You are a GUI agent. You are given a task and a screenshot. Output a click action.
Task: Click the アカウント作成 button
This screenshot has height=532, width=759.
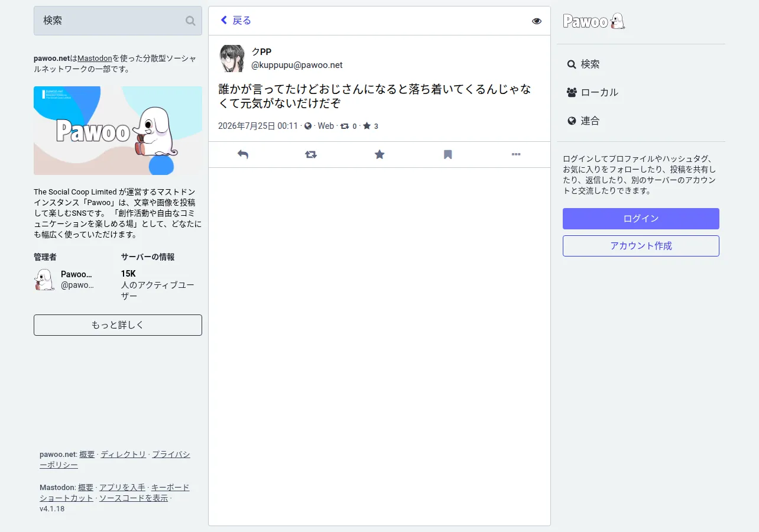641,246
